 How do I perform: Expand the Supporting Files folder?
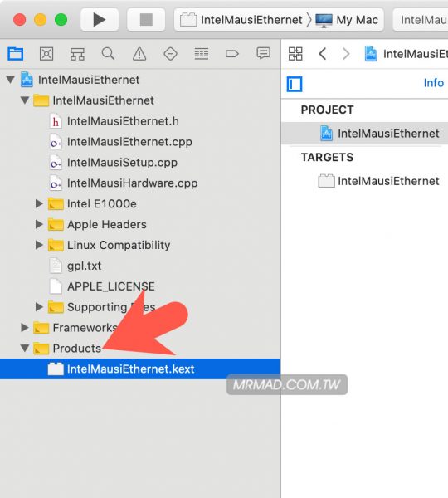click(39, 307)
